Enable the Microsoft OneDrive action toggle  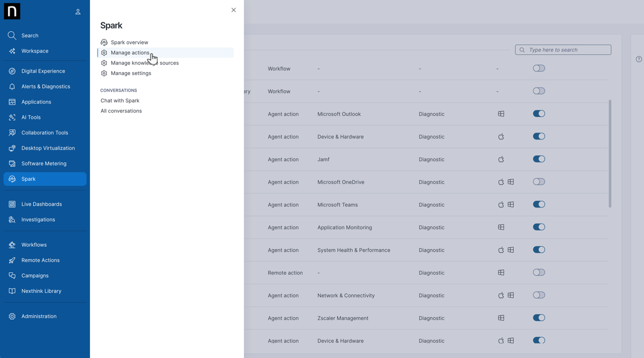539,182
